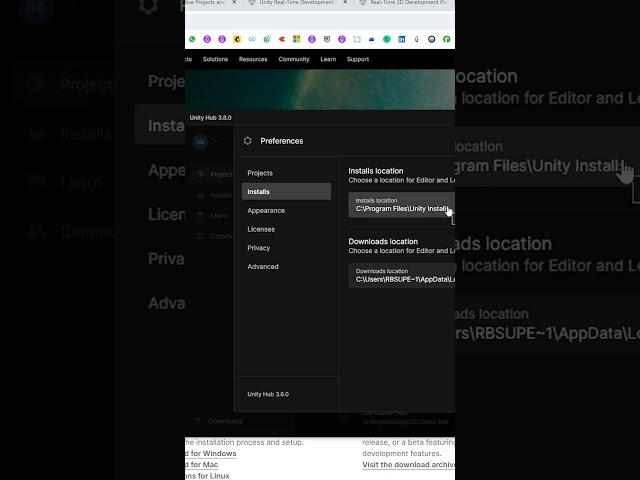
Task: Open the blue OneDrive cloud bookmark
Action: pyautogui.click(x=371, y=39)
